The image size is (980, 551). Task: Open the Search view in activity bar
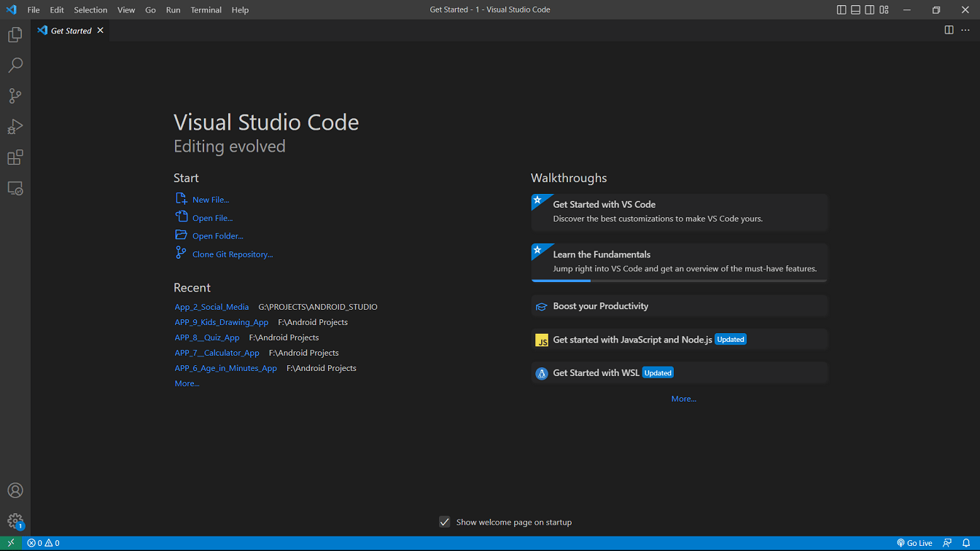(x=15, y=66)
